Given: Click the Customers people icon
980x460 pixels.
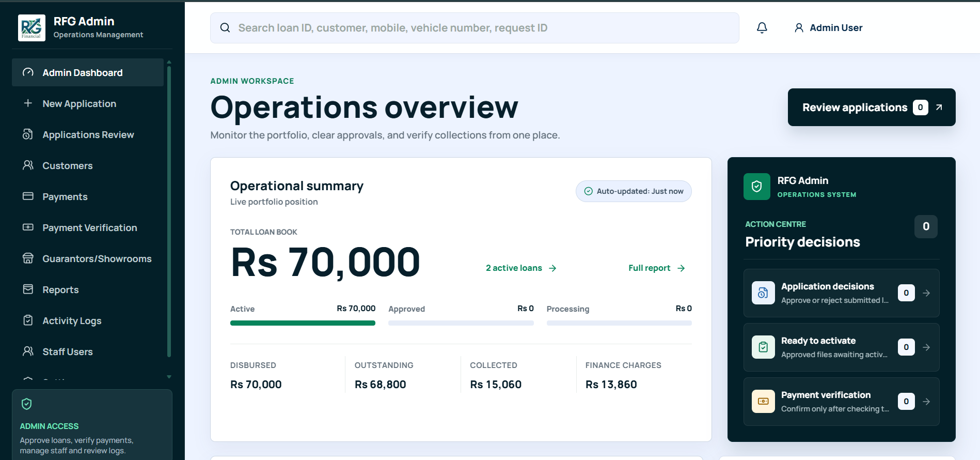Looking at the screenshot, I should [x=28, y=165].
